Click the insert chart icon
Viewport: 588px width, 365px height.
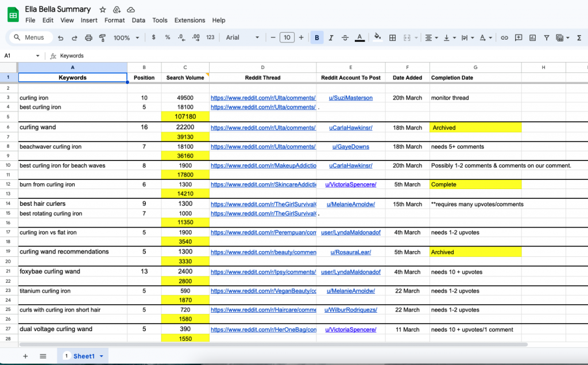tap(532, 38)
